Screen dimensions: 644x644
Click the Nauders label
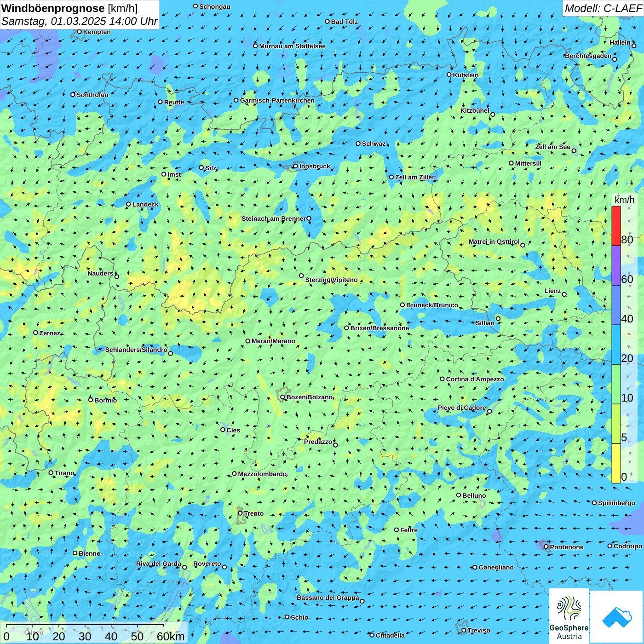click(100, 273)
